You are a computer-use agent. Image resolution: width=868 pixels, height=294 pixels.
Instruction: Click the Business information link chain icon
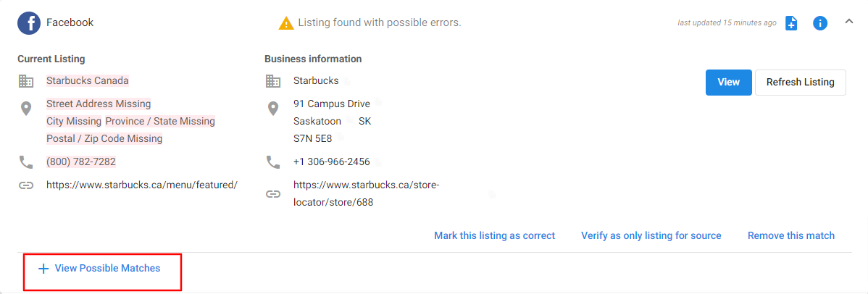tap(273, 194)
